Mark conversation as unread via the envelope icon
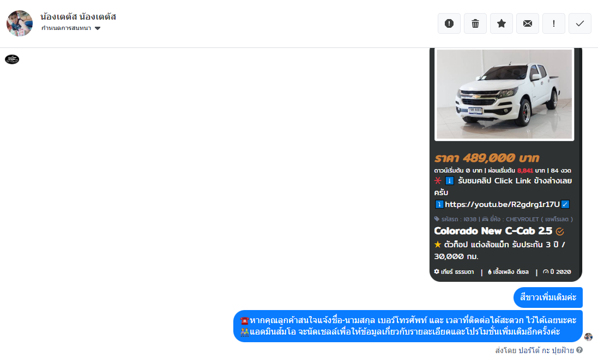The height and width of the screenshot is (364, 598). (528, 23)
